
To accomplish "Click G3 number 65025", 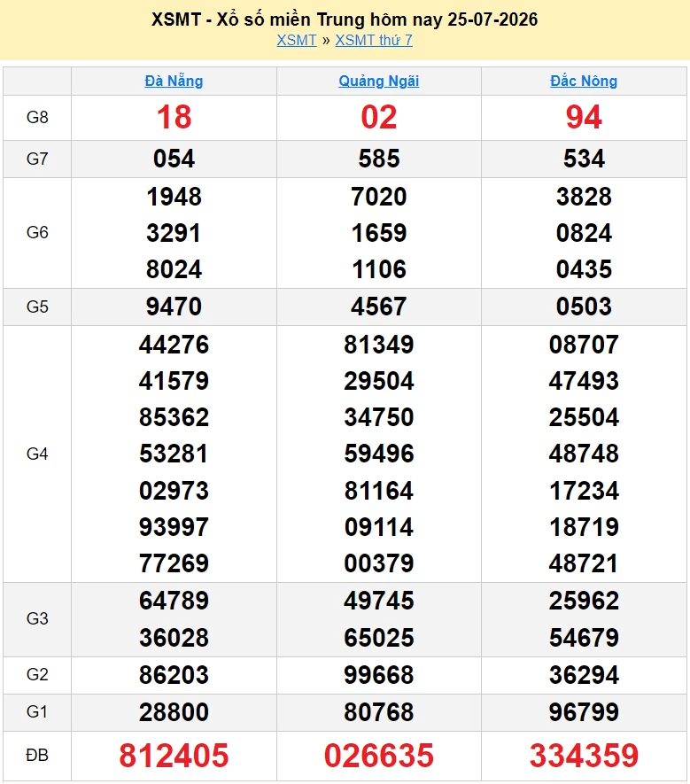I will point(379,638).
